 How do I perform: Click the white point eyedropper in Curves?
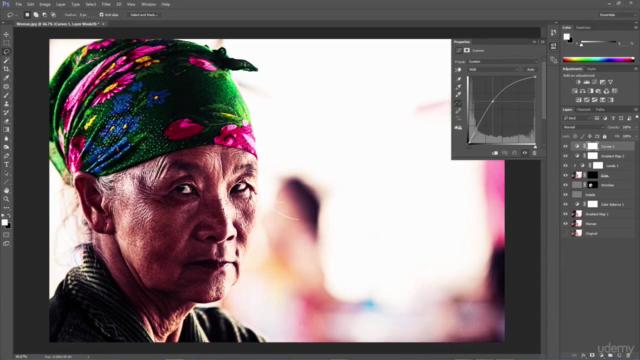pos(458,95)
